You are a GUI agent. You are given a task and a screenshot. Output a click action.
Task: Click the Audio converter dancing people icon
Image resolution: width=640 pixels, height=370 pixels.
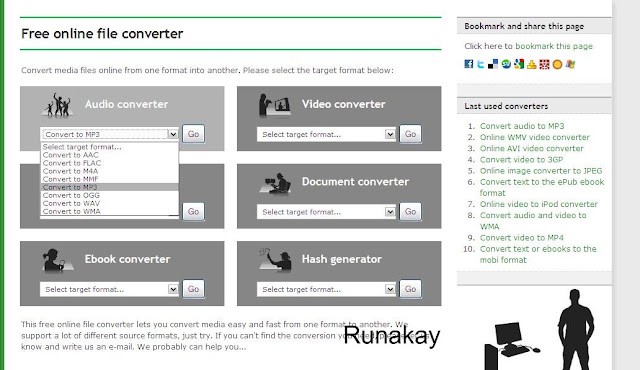(59, 105)
